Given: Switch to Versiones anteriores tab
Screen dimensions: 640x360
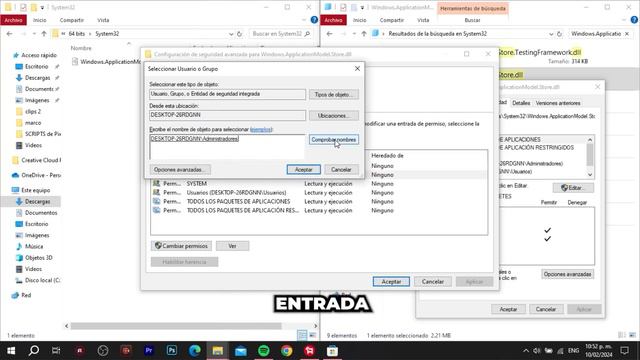Looking at the screenshot, I should click(558, 103).
